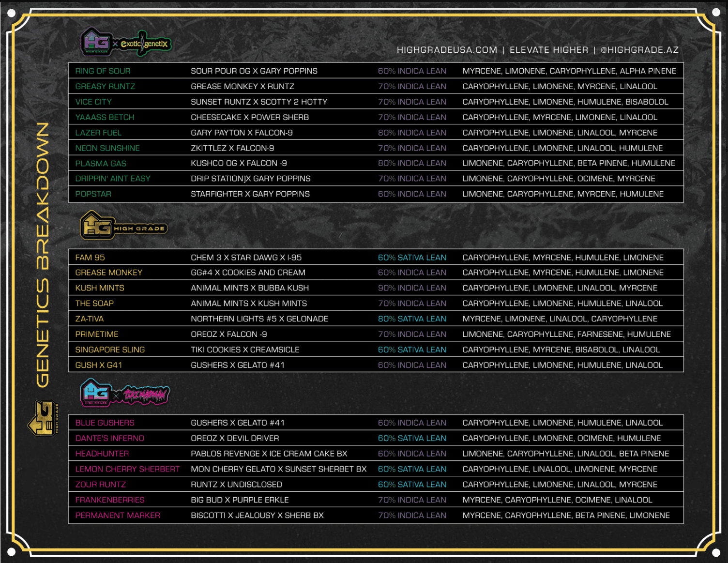Click 80% SATIVA LEAN for ZA-TIVA
This screenshot has width=728, height=563.
[412, 319]
